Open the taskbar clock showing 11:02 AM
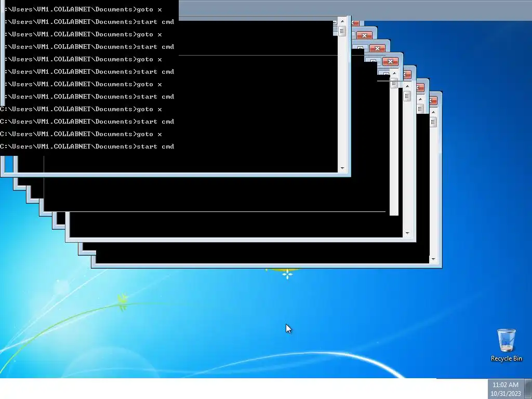Image resolution: width=532 pixels, height=399 pixels. [506, 389]
